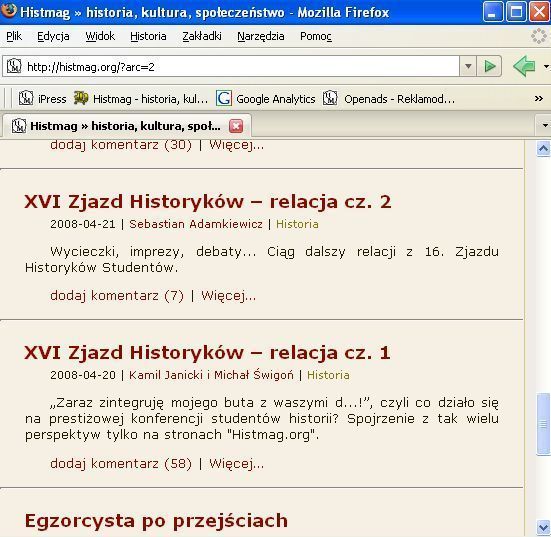The image size is (551, 537).
Task: Click dodaj komentarz (58) link
Action: pos(121,464)
